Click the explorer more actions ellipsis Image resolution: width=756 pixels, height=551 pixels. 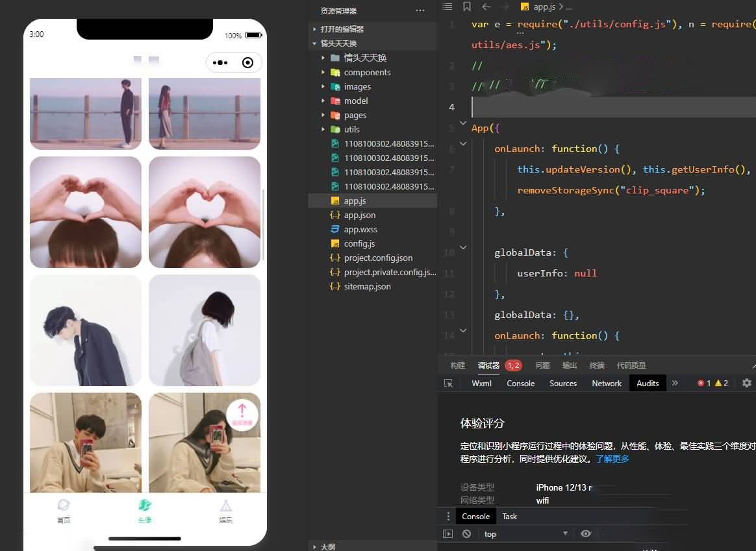420,11
